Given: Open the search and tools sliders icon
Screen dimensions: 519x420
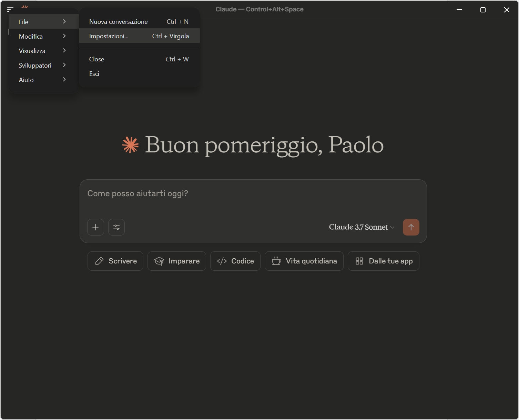Looking at the screenshot, I should coord(116,227).
